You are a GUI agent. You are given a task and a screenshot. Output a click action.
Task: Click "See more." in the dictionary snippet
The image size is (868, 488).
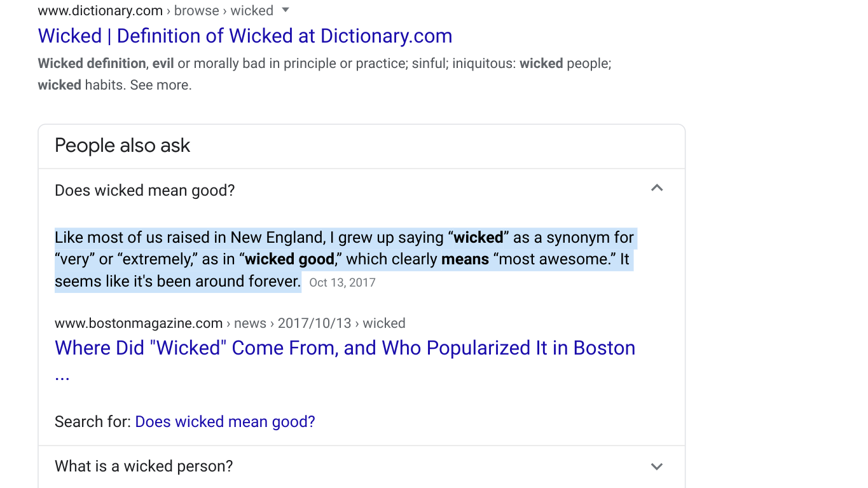pyautogui.click(x=161, y=85)
